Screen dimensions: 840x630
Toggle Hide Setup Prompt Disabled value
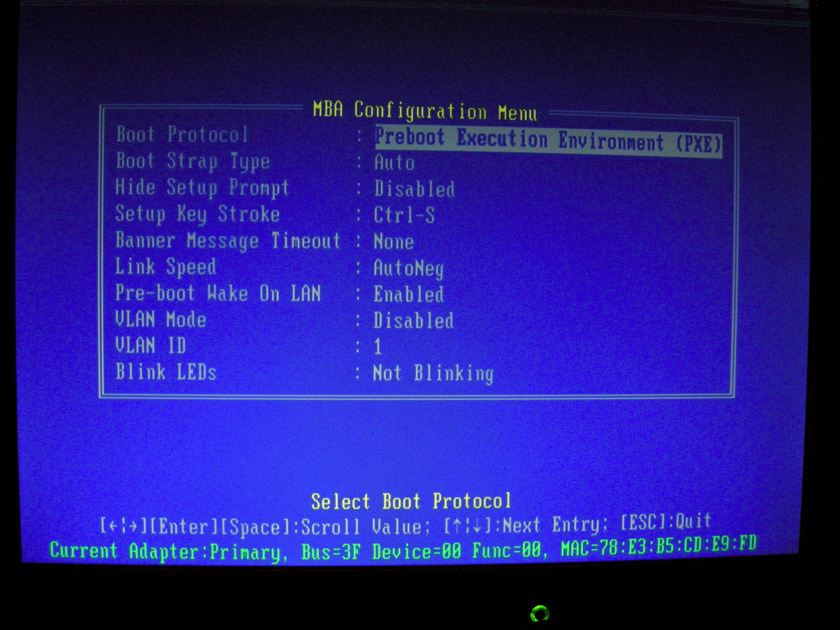point(414,189)
